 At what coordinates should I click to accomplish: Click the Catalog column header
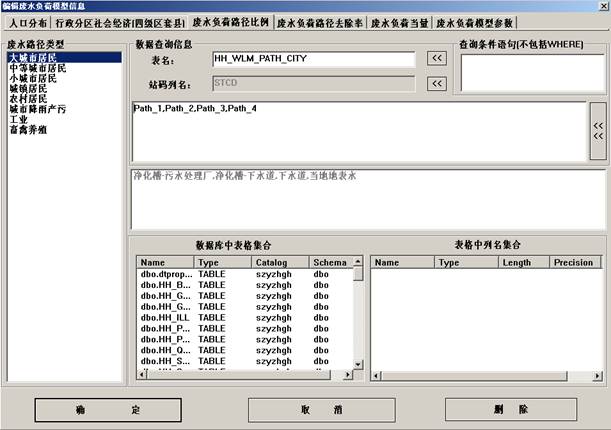tap(272, 262)
